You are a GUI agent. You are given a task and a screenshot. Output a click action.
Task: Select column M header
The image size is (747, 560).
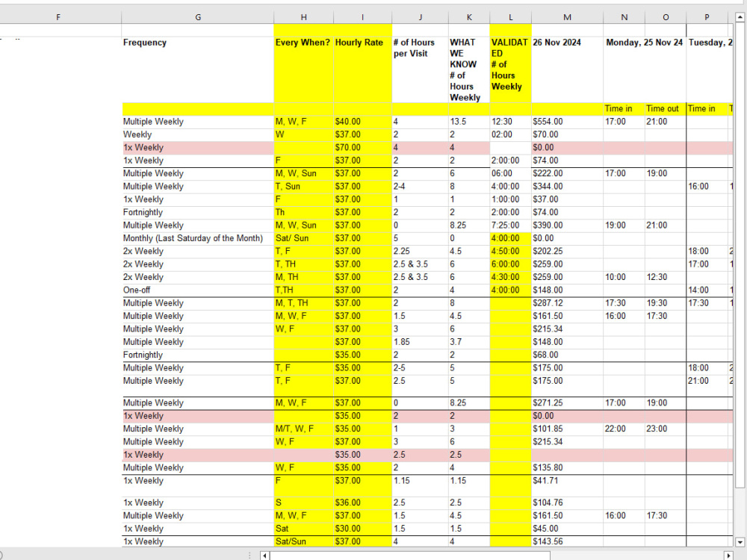click(x=567, y=17)
